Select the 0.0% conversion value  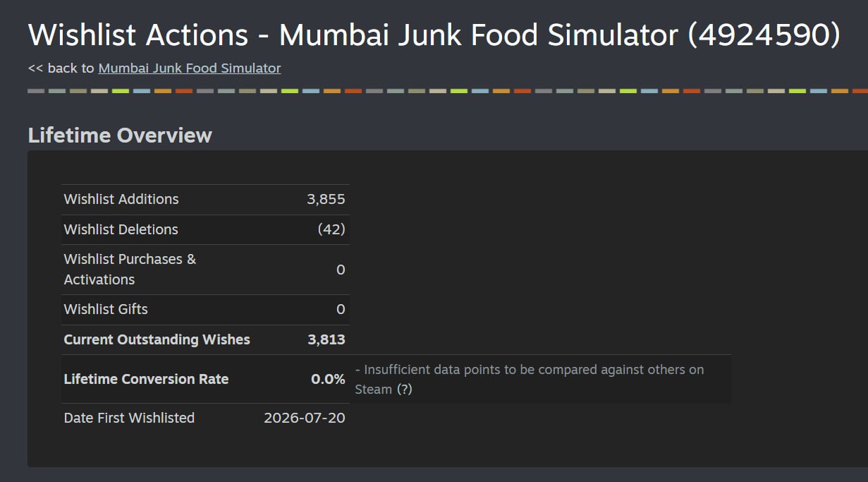tap(328, 379)
